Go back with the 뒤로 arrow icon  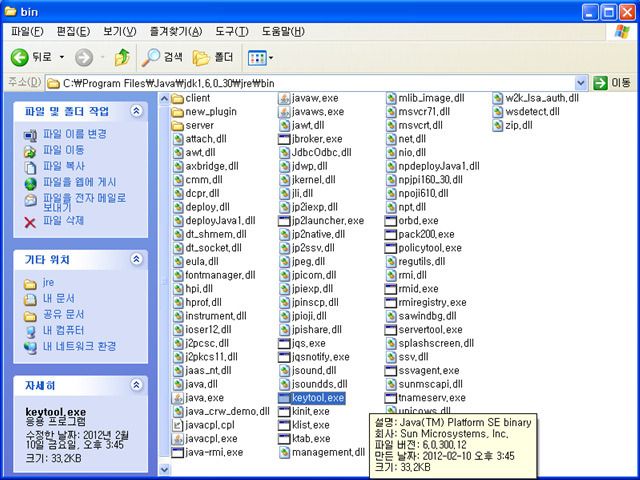pos(19,58)
